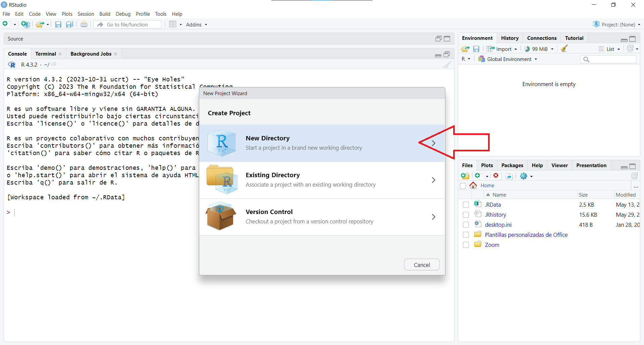Click the Create a Project toolbar icon
Image resolution: width=644 pixels, height=345 pixels.
coord(25,24)
